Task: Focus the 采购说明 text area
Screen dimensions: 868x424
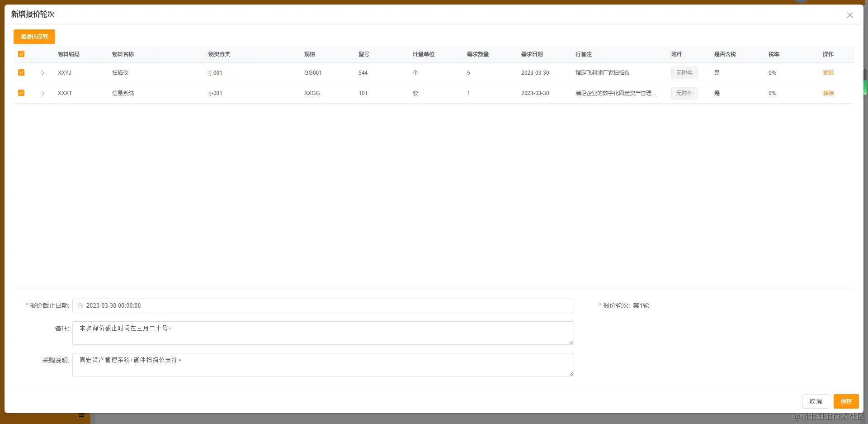Action: [x=323, y=365]
